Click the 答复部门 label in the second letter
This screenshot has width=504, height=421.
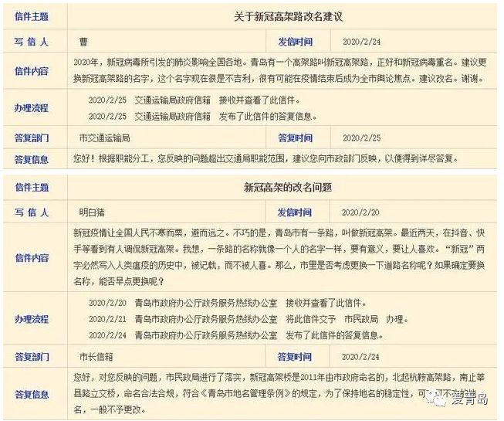tap(32, 357)
